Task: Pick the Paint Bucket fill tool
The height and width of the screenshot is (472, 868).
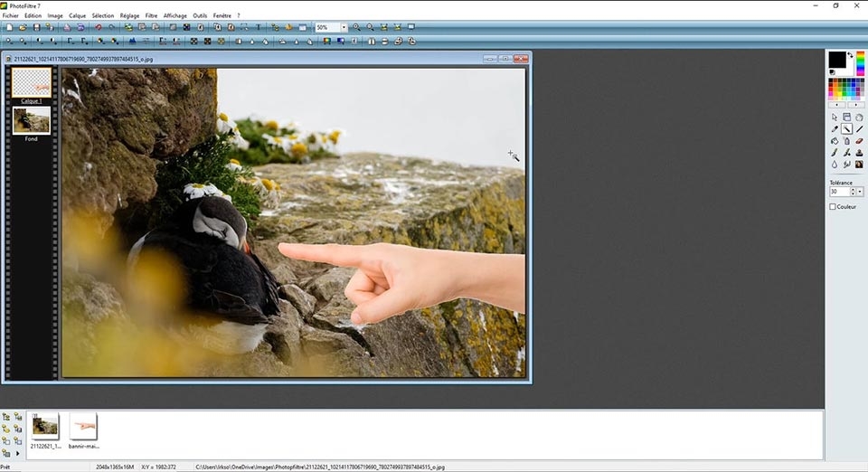Action: (x=835, y=141)
